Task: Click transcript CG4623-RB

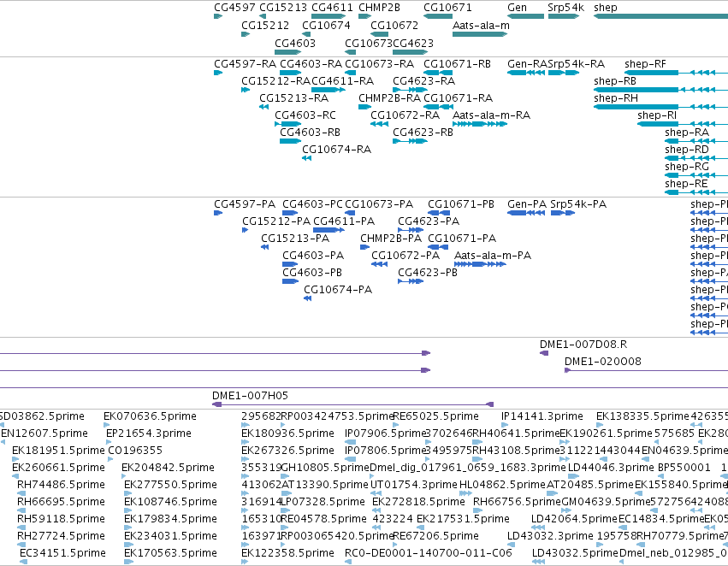Action: 410,142
